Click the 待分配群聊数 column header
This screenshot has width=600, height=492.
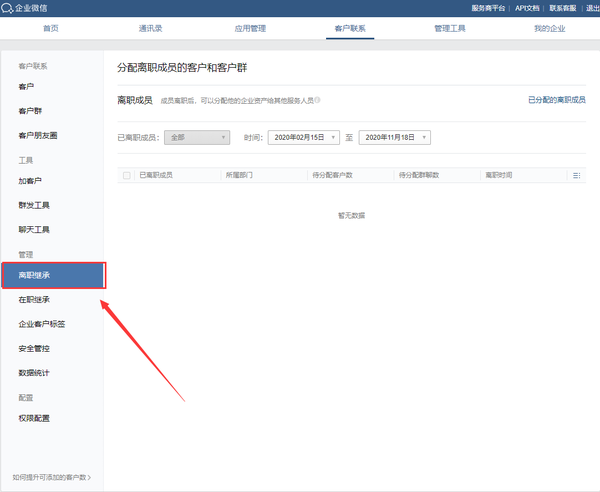[419, 175]
